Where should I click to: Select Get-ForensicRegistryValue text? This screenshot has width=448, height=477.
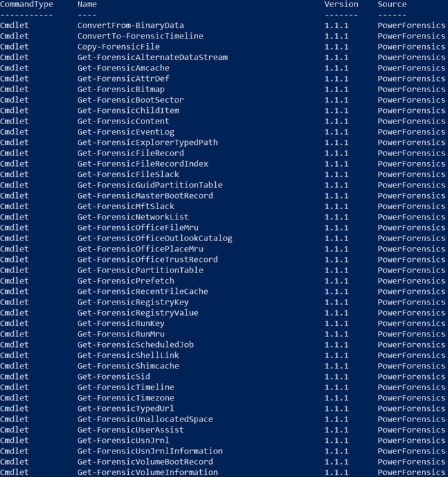137,313
